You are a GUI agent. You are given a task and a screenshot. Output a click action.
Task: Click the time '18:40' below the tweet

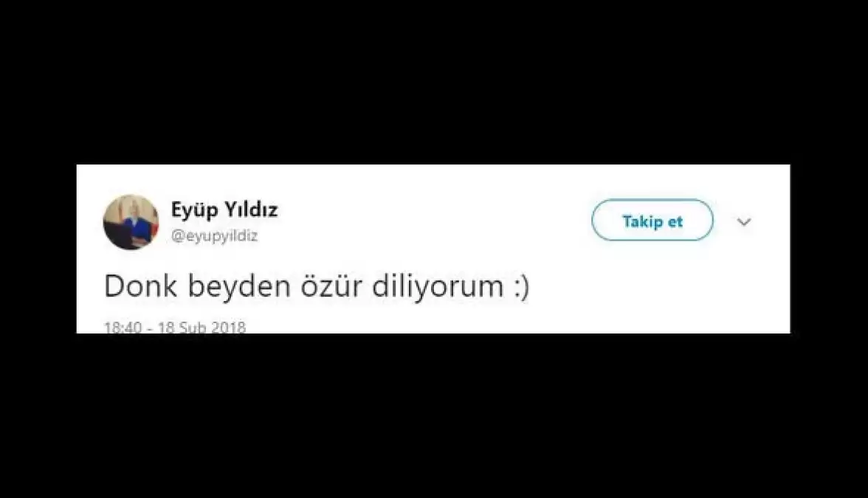[123, 327]
